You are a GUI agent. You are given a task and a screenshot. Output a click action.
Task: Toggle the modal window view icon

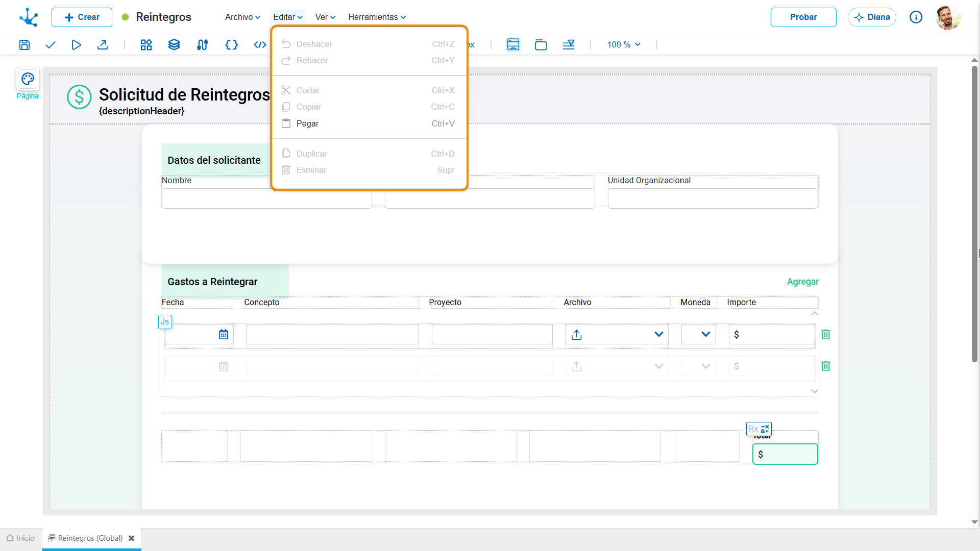click(541, 45)
